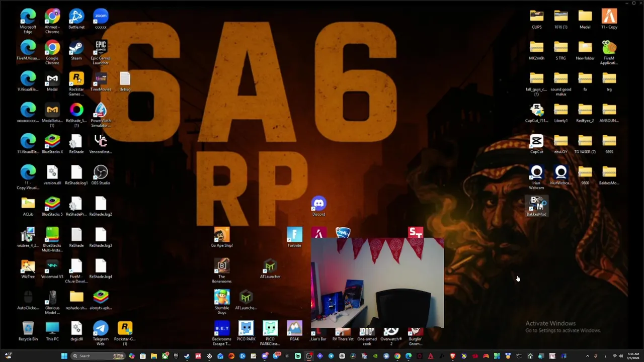Open the Go Ape Ship! game icon
Screen dimensions: 644x362
click(222, 237)
